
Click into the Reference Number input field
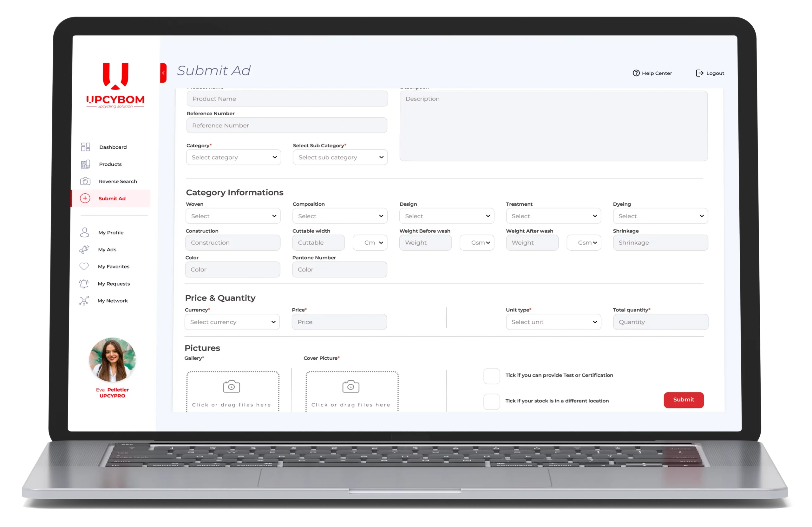[287, 125]
